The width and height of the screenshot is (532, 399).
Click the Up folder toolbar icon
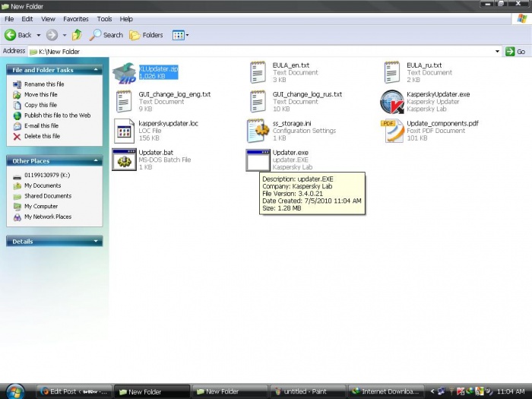click(77, 35)
